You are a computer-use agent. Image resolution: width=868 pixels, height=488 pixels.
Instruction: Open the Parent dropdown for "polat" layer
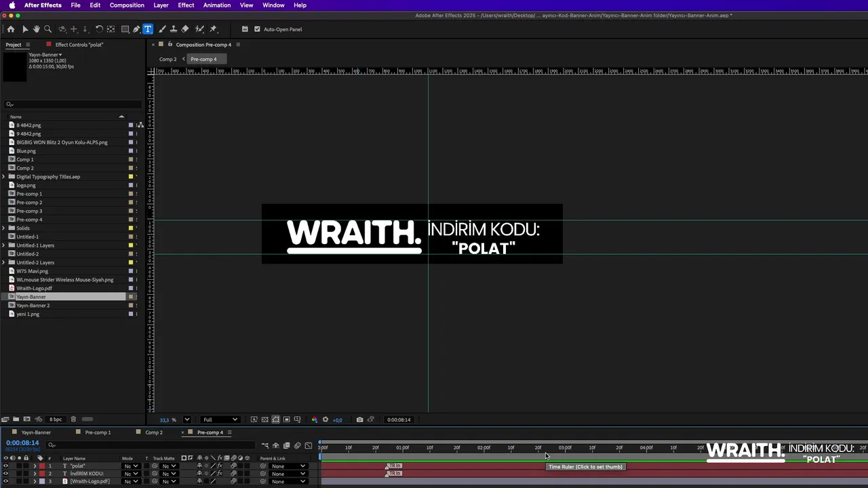click(x=288, y=466)
